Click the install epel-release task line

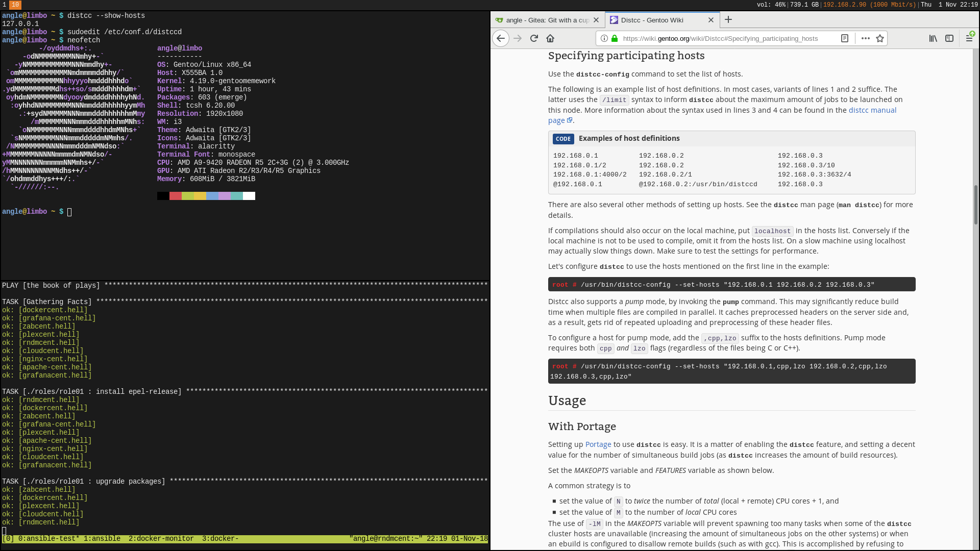pyautogui.click(x=245, y=392)
